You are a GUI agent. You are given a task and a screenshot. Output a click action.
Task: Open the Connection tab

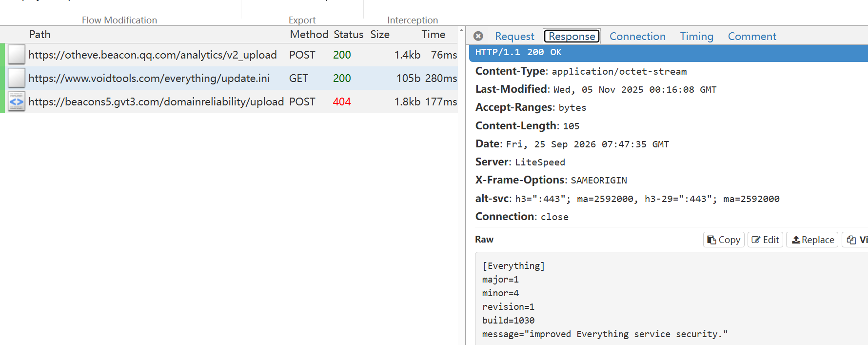click(637, 36)
